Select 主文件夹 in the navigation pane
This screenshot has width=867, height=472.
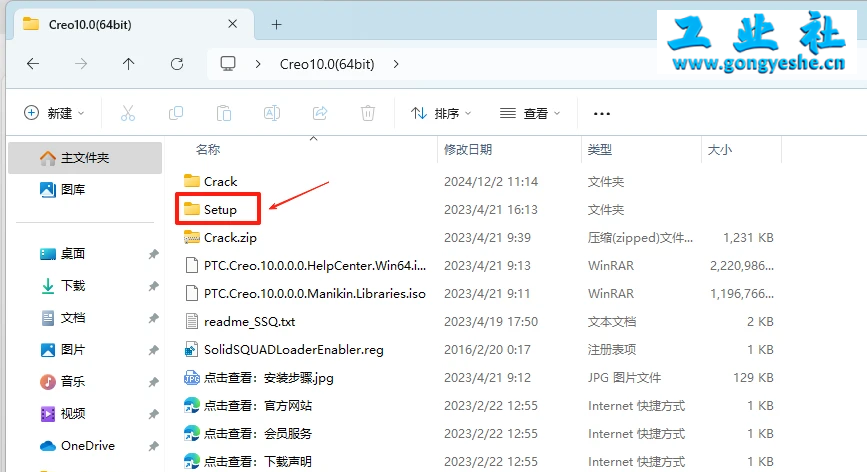85,158
